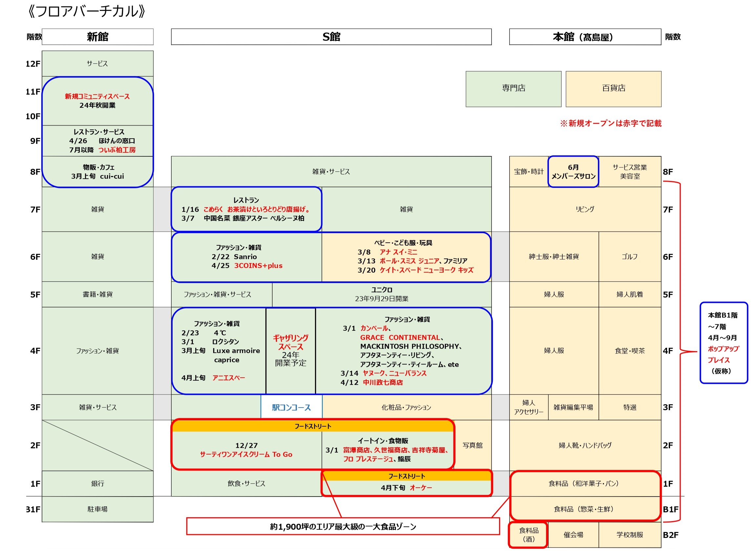Click the ユニクロ 23年9月29日開業 cell

coord(382,295)
